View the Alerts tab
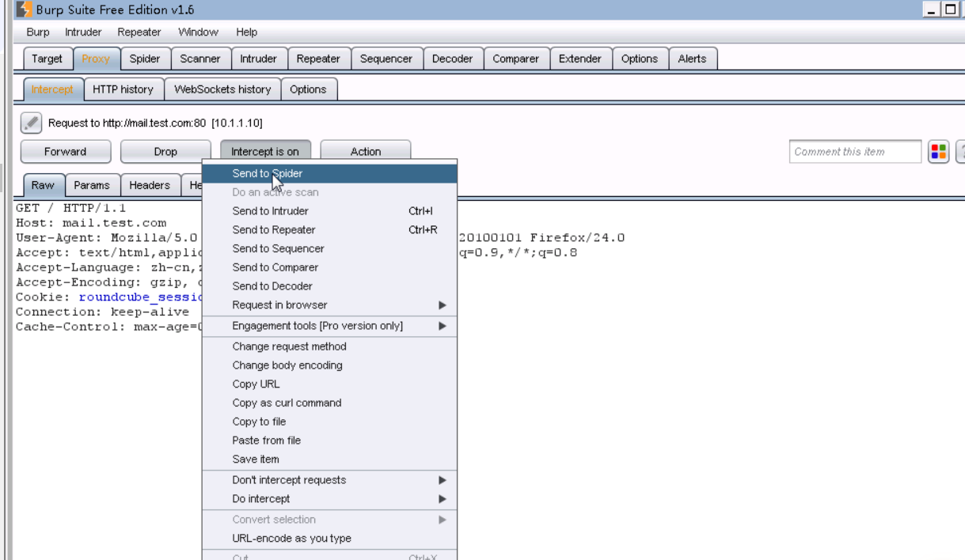The height and width of the screenshot is (560, 965). click(x=693, y=59)
